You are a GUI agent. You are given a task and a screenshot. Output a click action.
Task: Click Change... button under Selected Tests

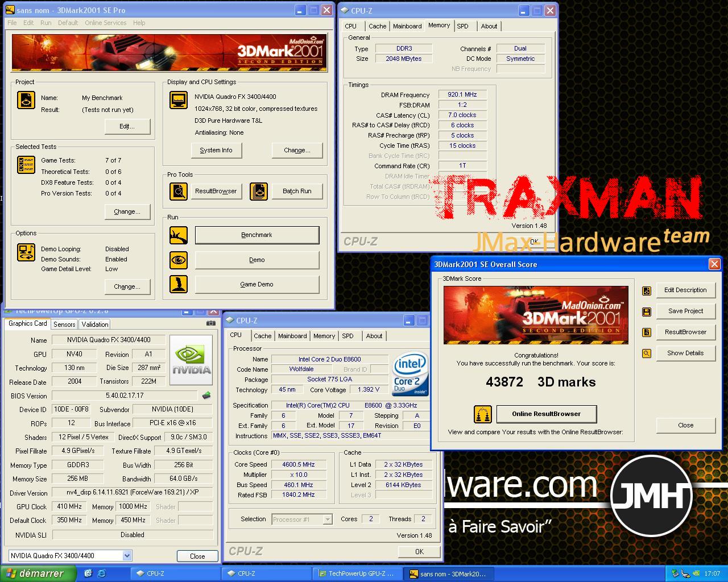[x=127, y=211]
